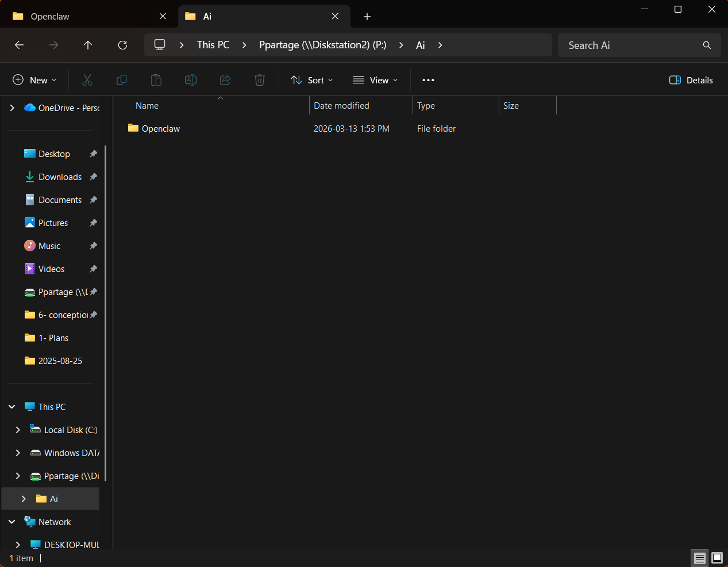Switch to details list view in status bar
Image resolution: width=728 pixels, height=567 pixels.
pyautogui.click(x=699, y=558)
